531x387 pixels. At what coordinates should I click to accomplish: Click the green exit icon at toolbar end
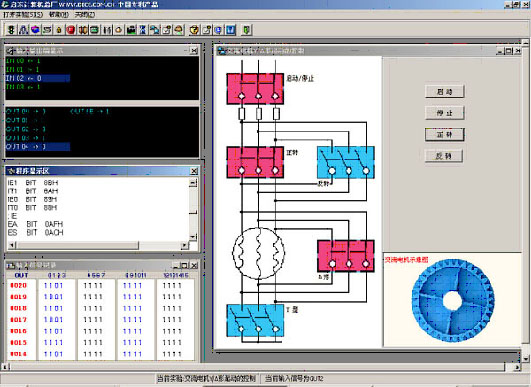point(247,30)
